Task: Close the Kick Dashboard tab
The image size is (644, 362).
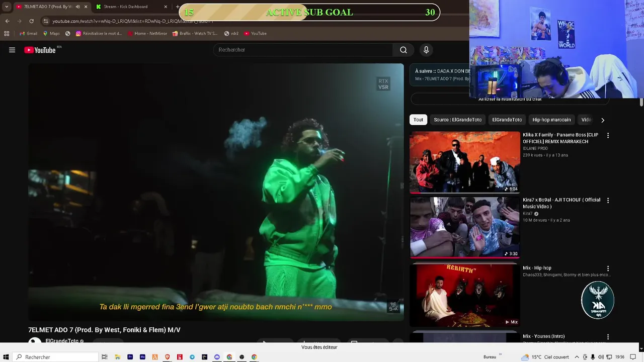Action: coord(166,7)
